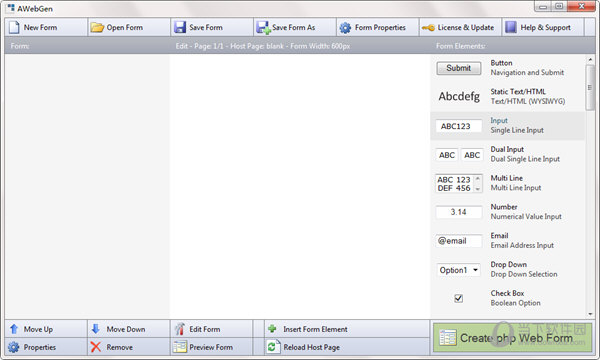Click the dual ABC input preview
This screenshot has width=600, height=360.
459,155
